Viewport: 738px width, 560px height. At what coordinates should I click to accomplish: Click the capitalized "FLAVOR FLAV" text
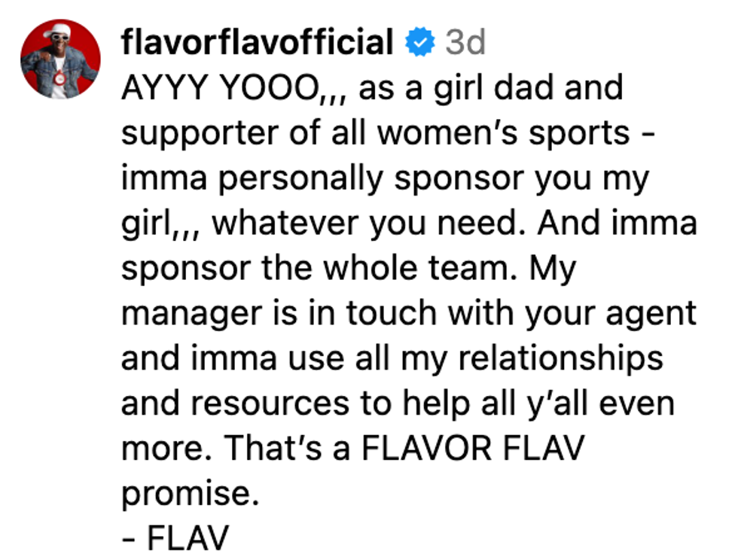(x=474, y=449)
